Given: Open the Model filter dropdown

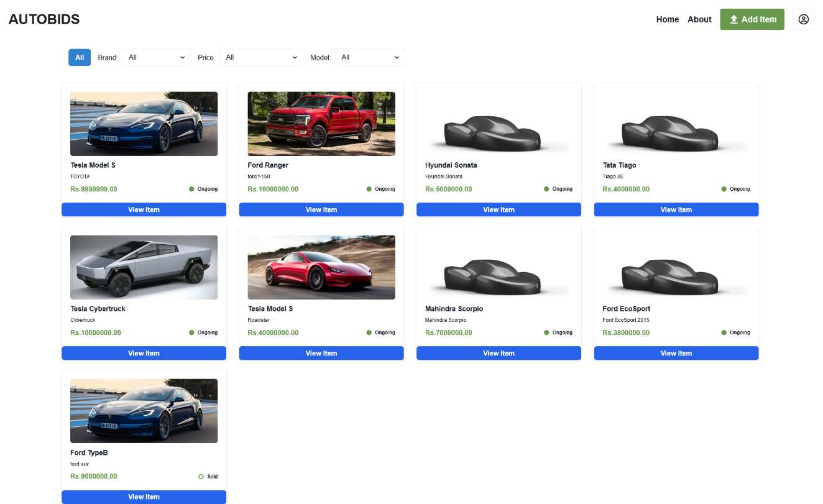Looking at the screenshot, I should [369, 57].
